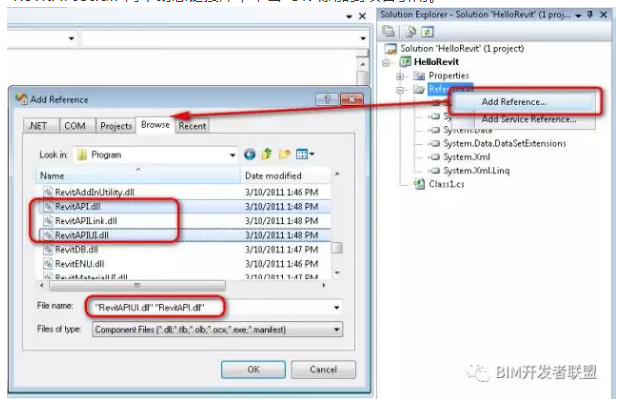Choose Add Reference... from context menu
Image resolution: width=624 pixels, height=401 pixels.
pyautogui.click(x=514, y=102)
